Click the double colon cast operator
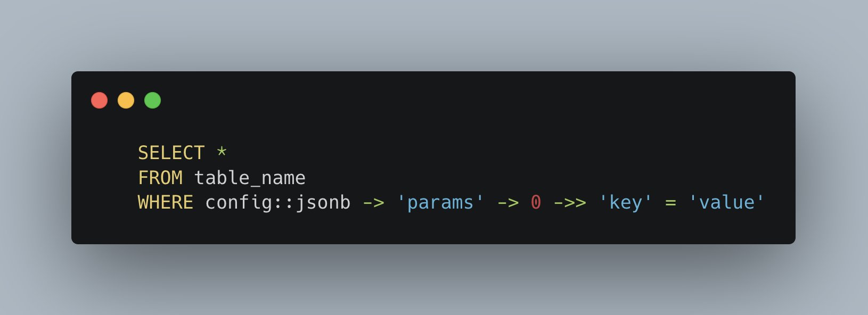The width and height of the screenshot is (868, 315). 284,203
